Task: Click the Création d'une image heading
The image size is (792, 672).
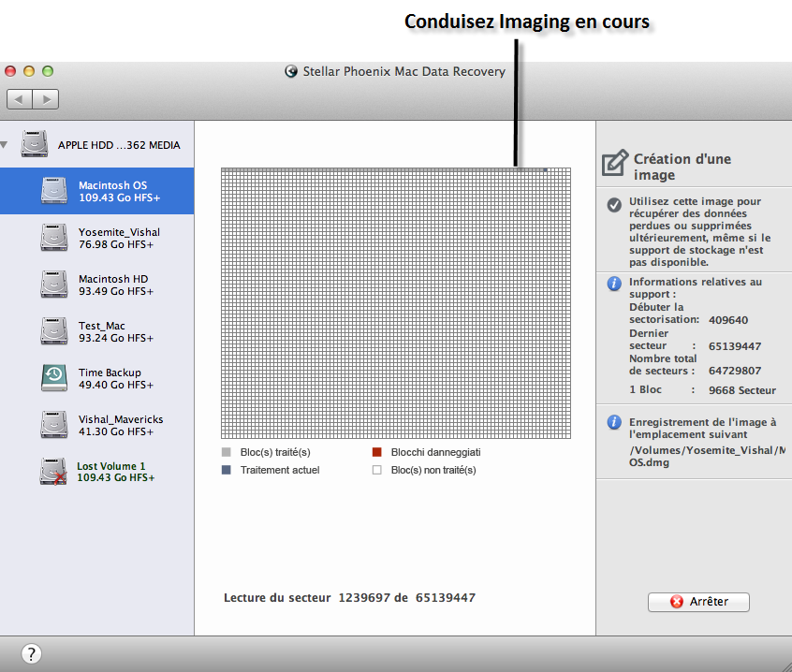Action: coord(682,167)
